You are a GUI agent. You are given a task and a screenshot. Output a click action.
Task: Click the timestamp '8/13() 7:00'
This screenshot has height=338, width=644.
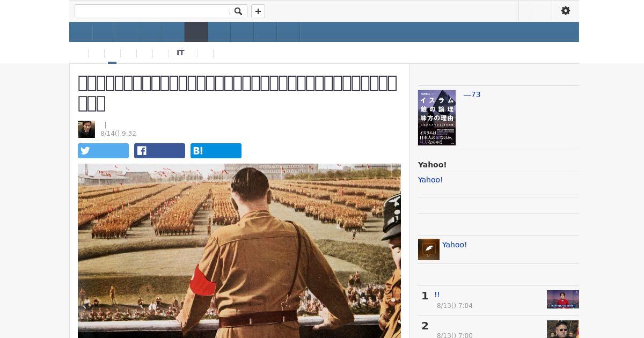(x=455, y=335)
